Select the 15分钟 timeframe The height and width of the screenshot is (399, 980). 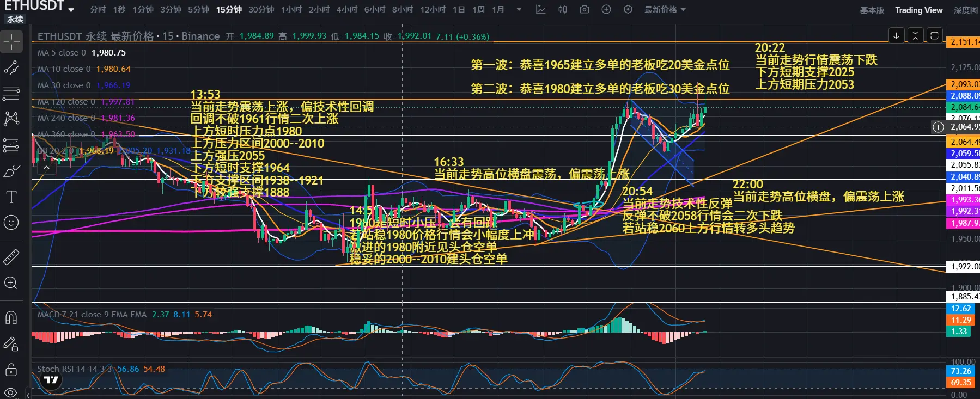[229, 10]
